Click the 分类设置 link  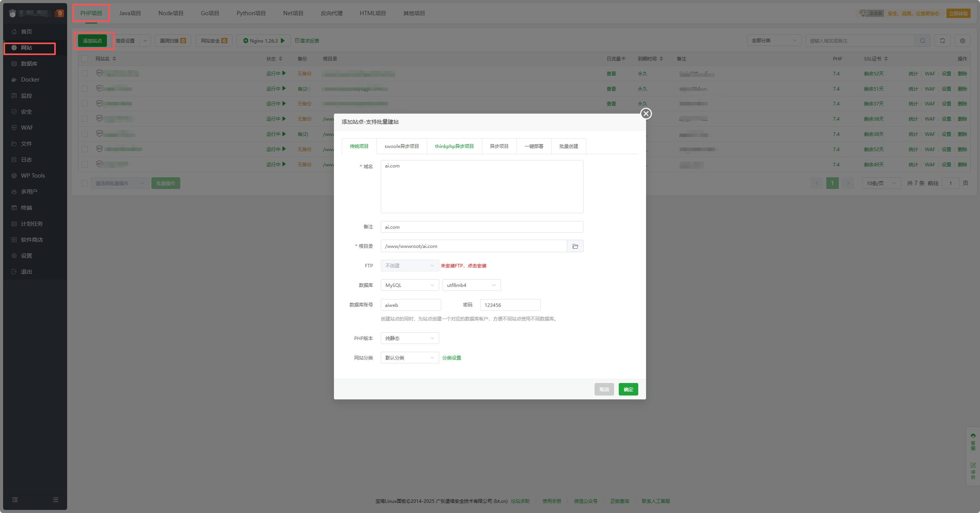click(451, 358)
